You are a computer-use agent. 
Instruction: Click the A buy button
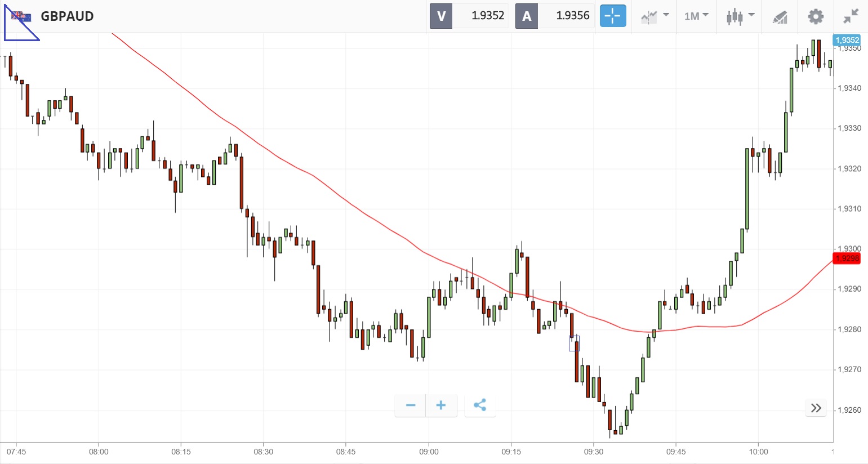tap(527, 16)
